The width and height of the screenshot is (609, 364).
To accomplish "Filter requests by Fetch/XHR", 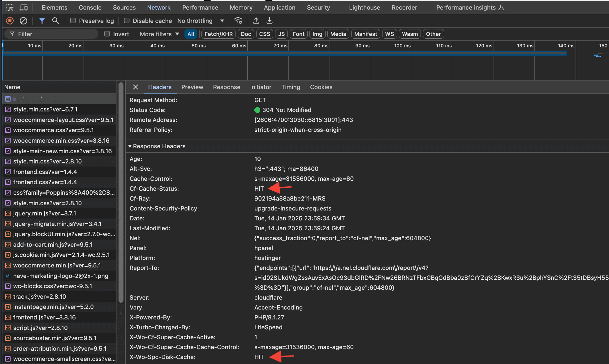I will 218,34.
